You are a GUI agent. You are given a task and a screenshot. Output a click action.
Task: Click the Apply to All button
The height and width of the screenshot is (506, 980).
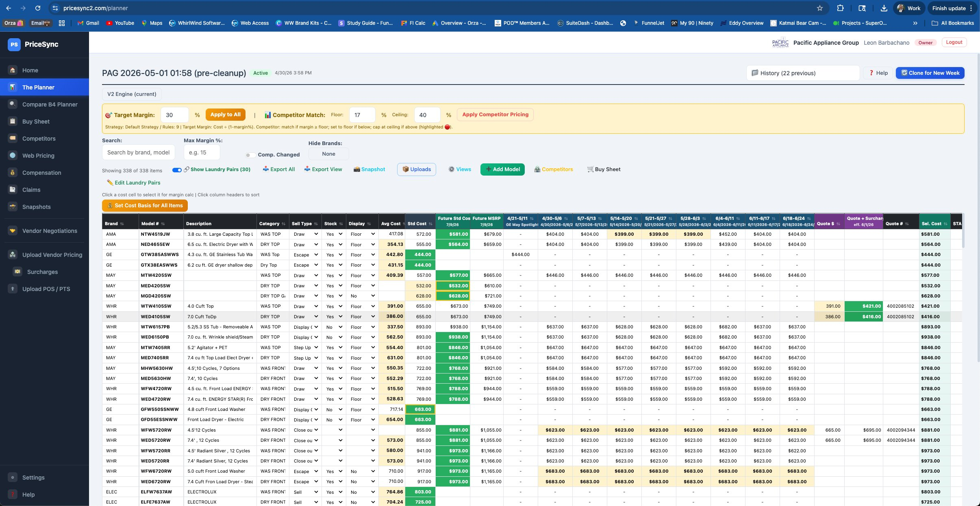(226, 115)
